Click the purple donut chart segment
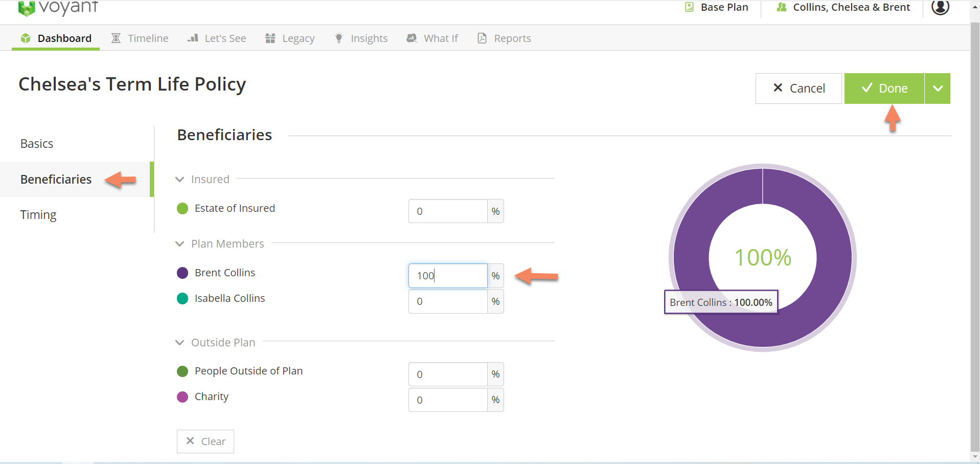 pyautogui.click(x=833, y=257)
